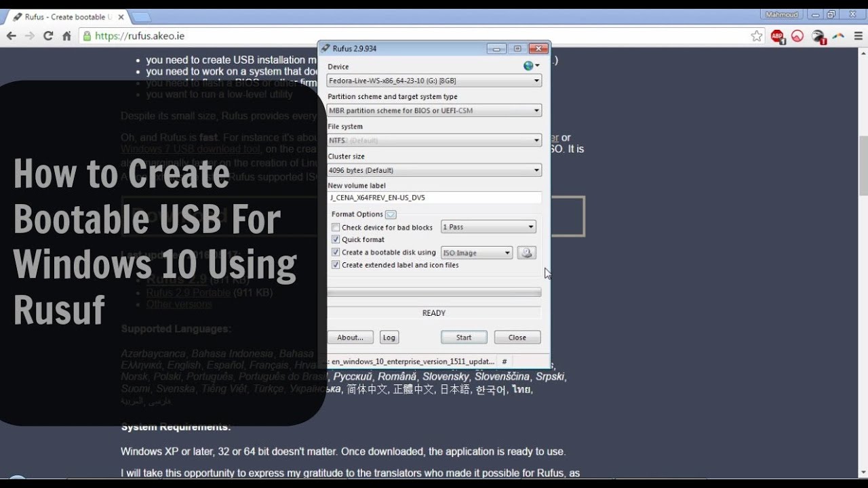868x488 pixels.
Task: Click the READY status text
Action: 434,313
